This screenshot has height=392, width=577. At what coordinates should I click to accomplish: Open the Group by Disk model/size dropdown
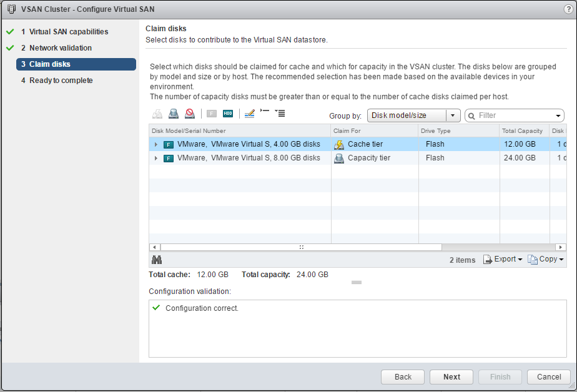pos(413,115)
